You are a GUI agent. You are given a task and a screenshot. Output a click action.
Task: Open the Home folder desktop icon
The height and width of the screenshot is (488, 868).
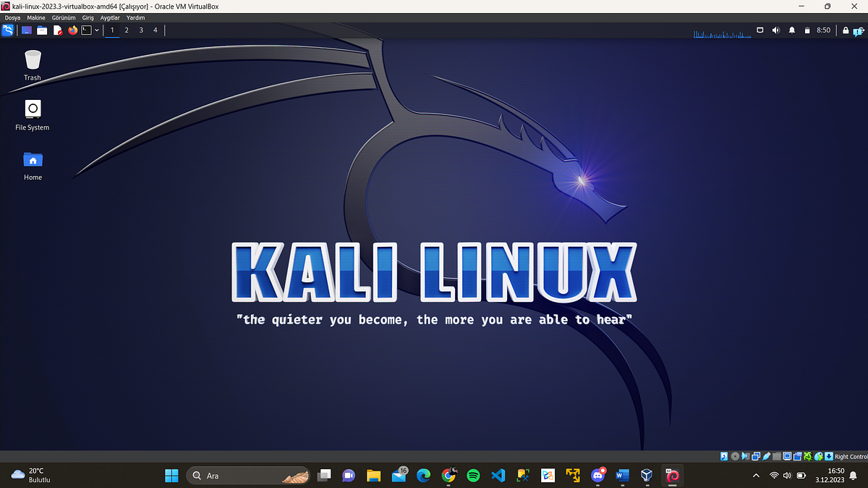tap(33, 161)
